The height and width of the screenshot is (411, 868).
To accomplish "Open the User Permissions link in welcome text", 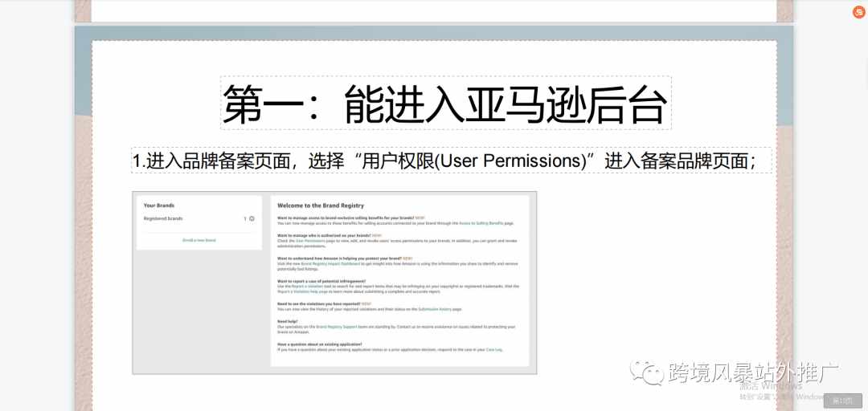I will pos(310,241).
